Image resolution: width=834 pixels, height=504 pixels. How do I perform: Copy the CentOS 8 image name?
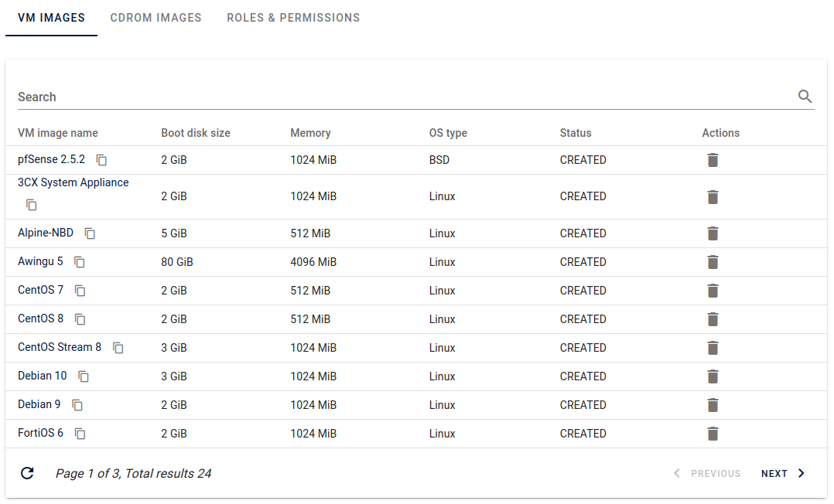(80, 318)
